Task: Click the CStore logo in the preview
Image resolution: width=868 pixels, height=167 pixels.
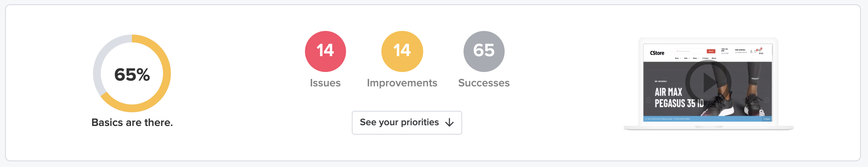Action: [657, 53]
